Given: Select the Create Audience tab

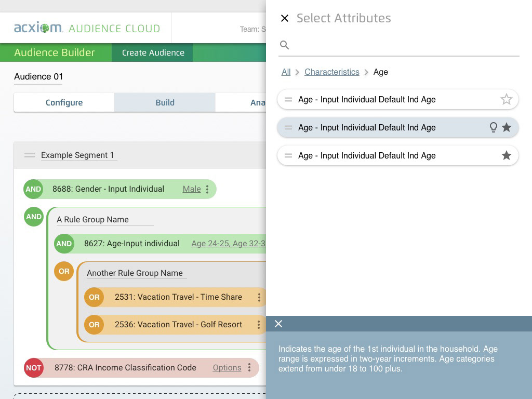Looking at the screenshot, I should [x=153, y=52].
